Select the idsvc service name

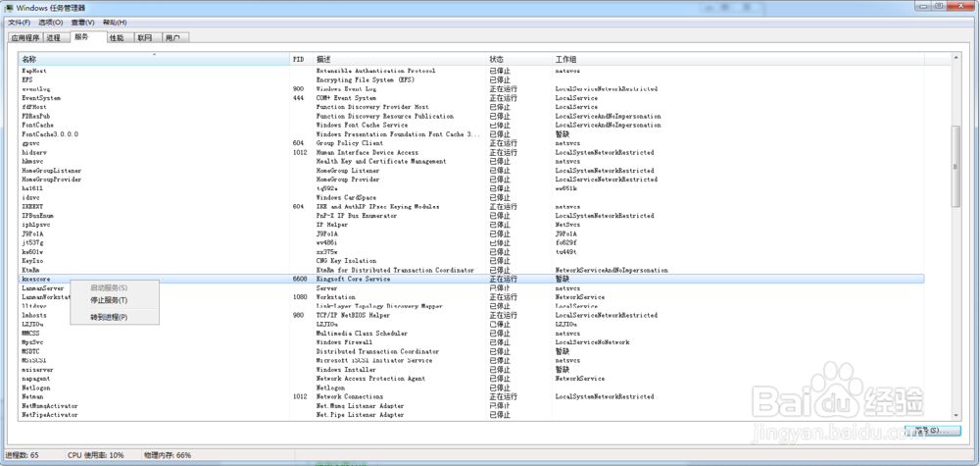click(30, 197)
